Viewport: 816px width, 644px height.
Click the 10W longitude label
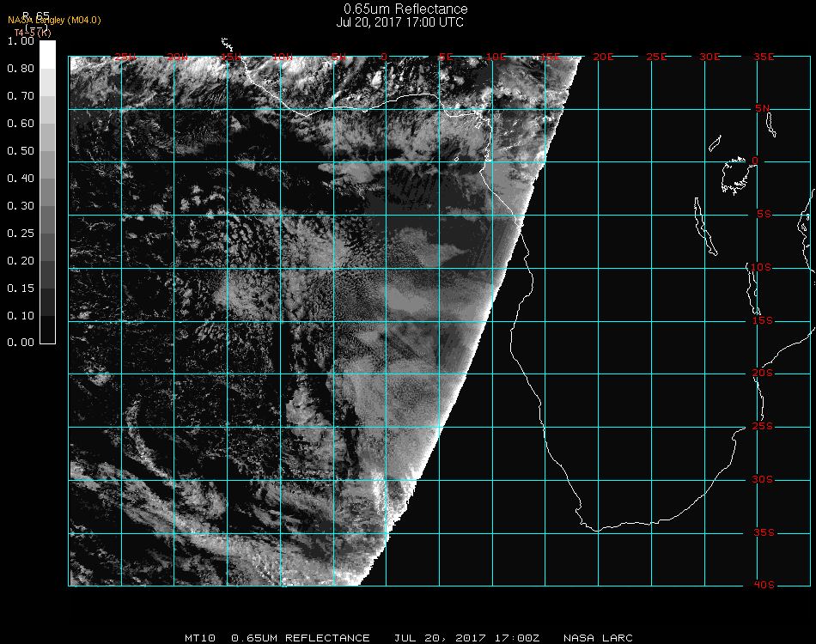(283, 57)
